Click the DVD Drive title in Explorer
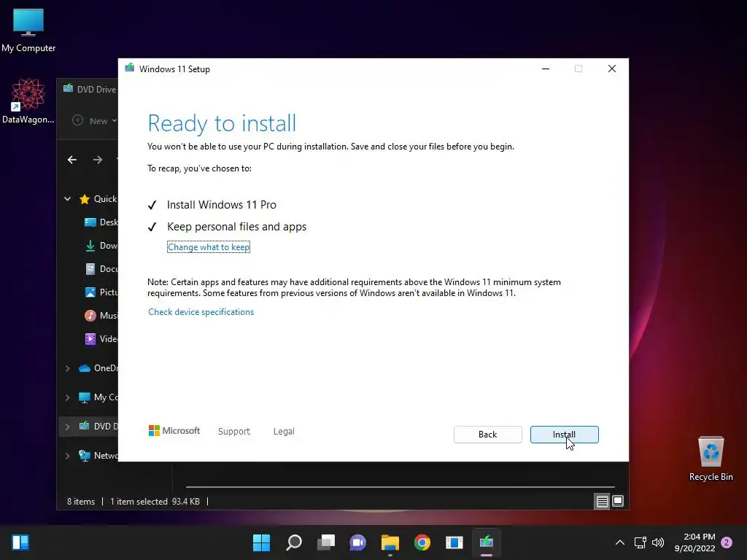The height and width of the screenshot is (560, 747). (97, 89)
